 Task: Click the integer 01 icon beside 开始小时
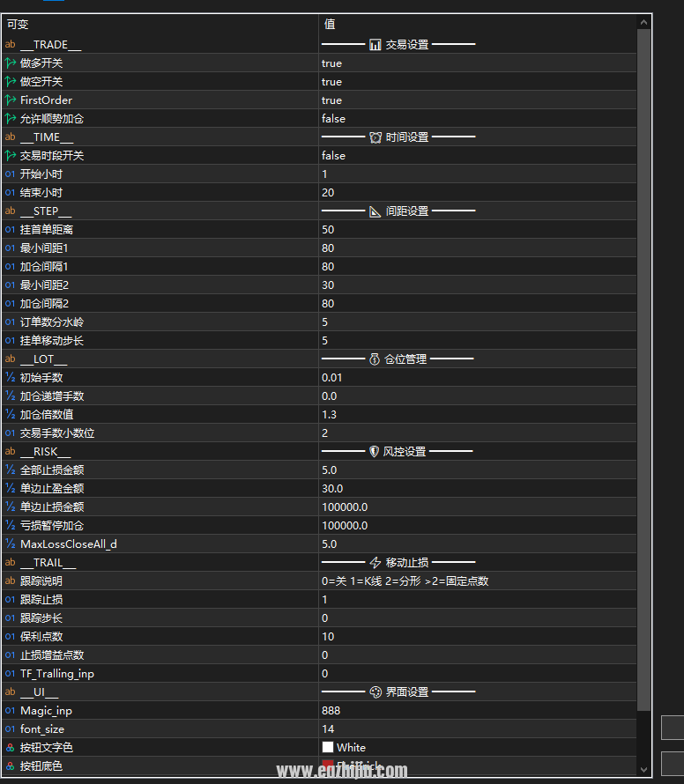coord(10,174)
